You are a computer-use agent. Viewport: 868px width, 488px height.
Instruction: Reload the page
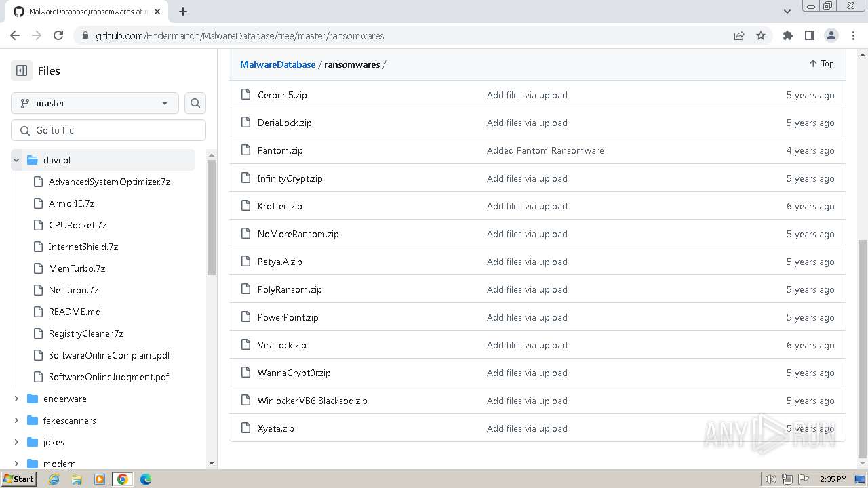(x=58, y=35)
